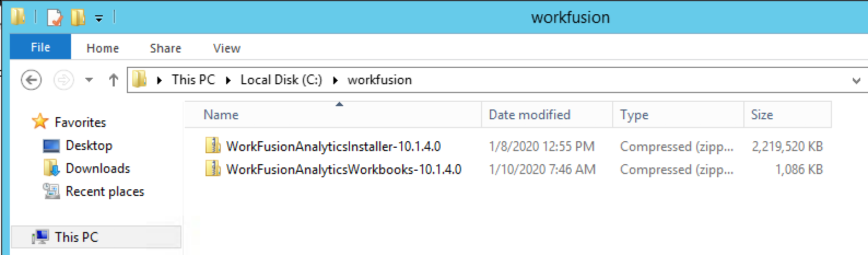Switch to the View ribbon tab
Viewport: 868px width, 255px height.
227,48
